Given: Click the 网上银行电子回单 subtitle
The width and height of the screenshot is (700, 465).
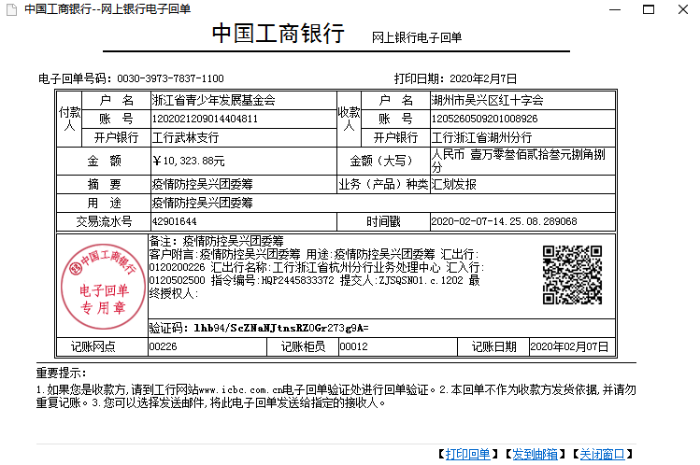Looking at the screenshot, I should pos(417,37).
